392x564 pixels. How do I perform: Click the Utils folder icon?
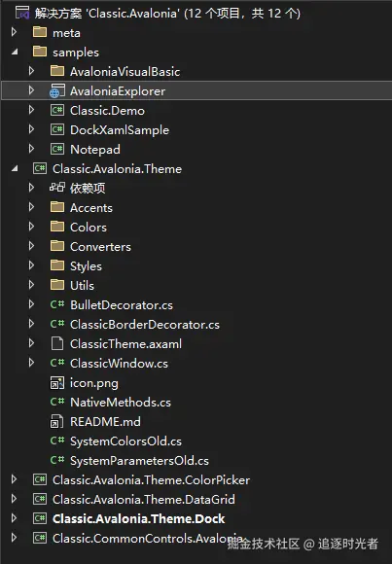click(57, 285)
